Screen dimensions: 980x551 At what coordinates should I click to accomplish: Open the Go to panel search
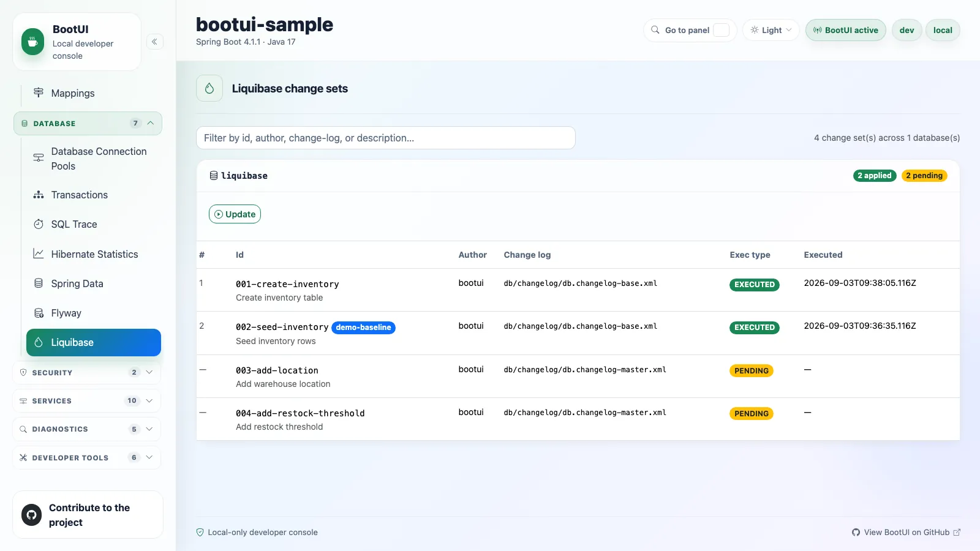[x=690, y=30]
